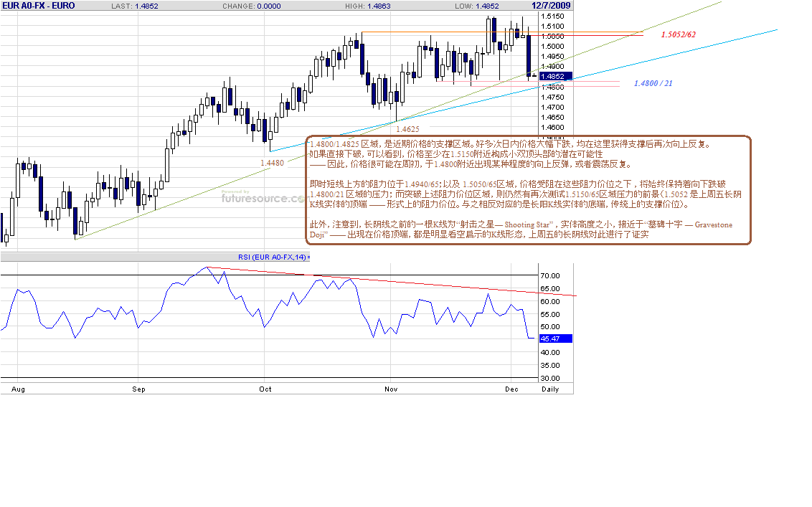Click the red '1.5052/62' resistance annotation
812x507 pixels.
point(679,34)
